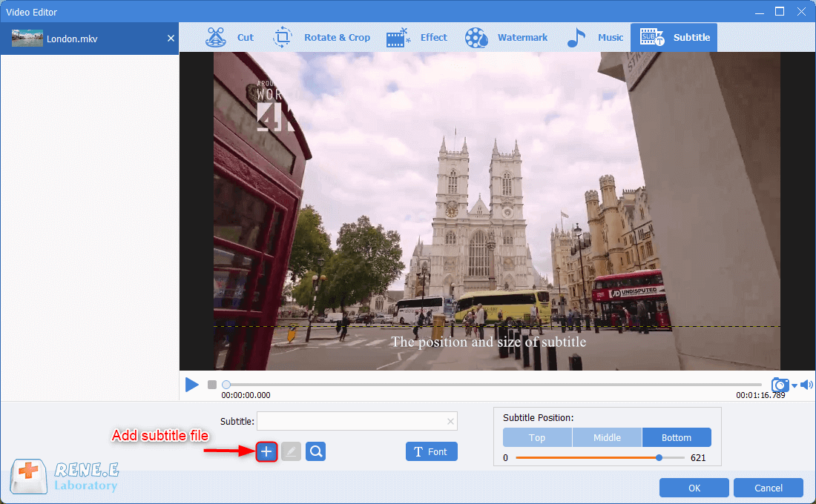The width and height of the screenshot is (816, 504).
Task: Stop the video playback
Action: (212, 385)
